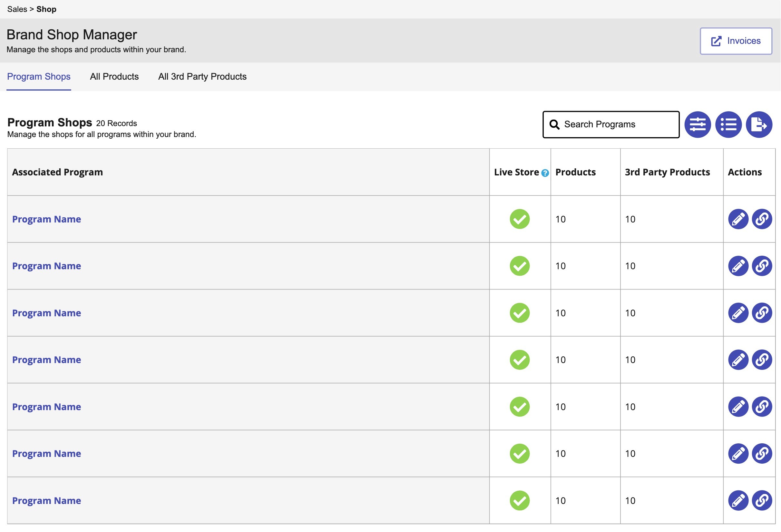Open the All 3rd Party Products tab
The height and width of the screenshot is (532, 781).
(202, 77)
